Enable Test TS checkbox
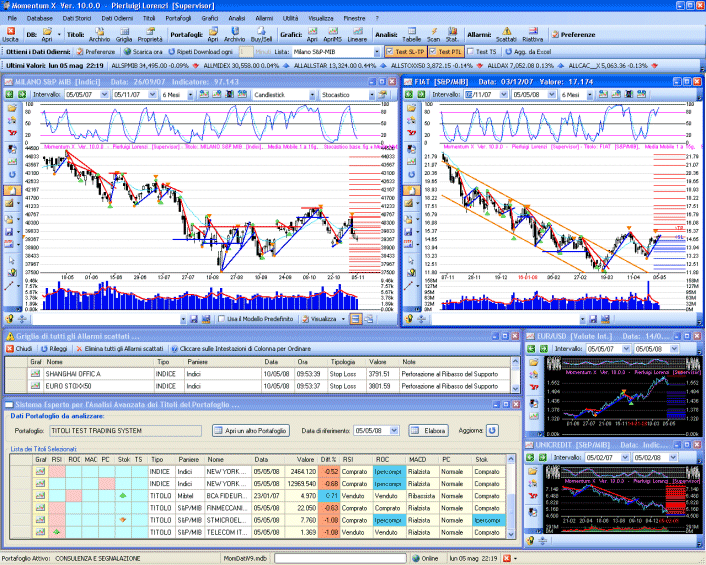This screenshot has width=706, height=565. [x=471, y=52]
